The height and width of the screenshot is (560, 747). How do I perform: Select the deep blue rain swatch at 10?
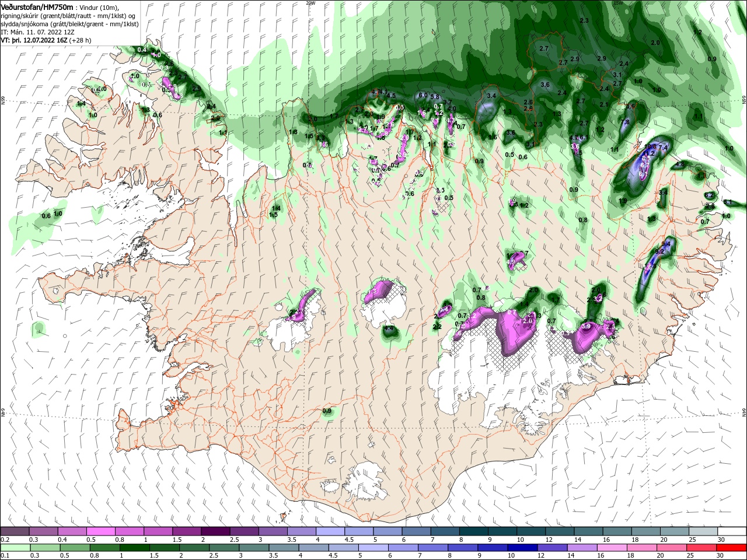tap(522, 548)
